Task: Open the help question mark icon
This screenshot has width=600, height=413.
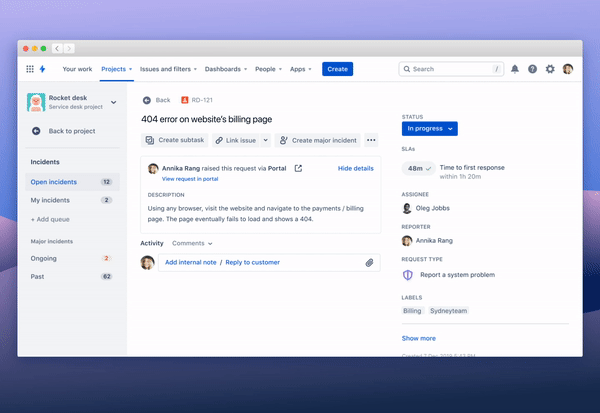Action: pyautogui.click(x=532, y=69)
